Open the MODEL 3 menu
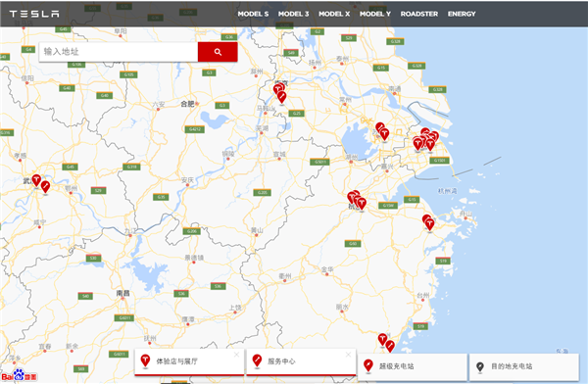 coord(293,14)
